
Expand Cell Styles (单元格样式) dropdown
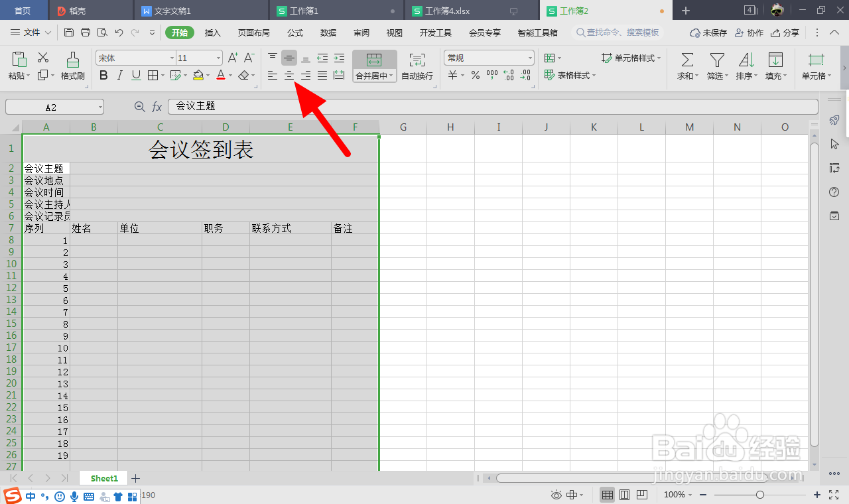point(659,58)
